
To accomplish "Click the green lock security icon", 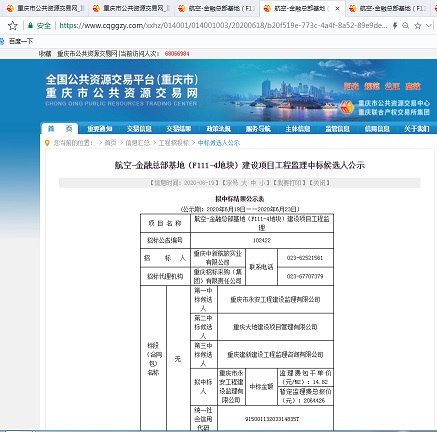I will point(31,26).
